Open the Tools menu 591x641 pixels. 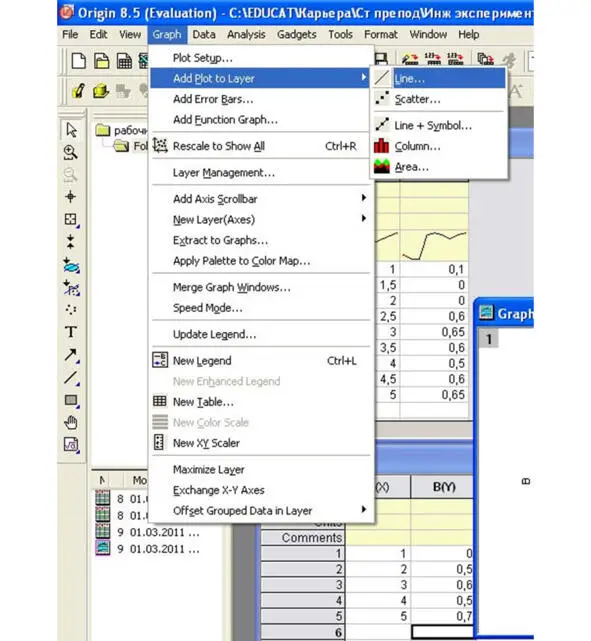tap(340, 34)
